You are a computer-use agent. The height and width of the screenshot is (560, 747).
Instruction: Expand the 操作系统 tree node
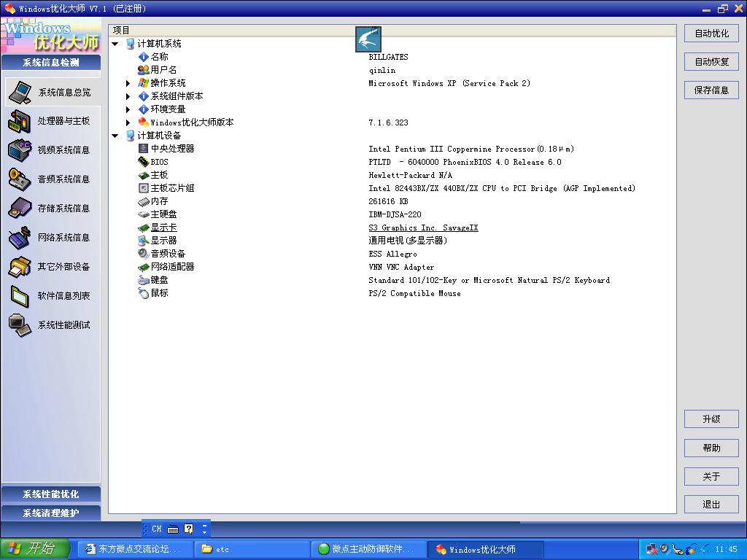click(128, 83)
